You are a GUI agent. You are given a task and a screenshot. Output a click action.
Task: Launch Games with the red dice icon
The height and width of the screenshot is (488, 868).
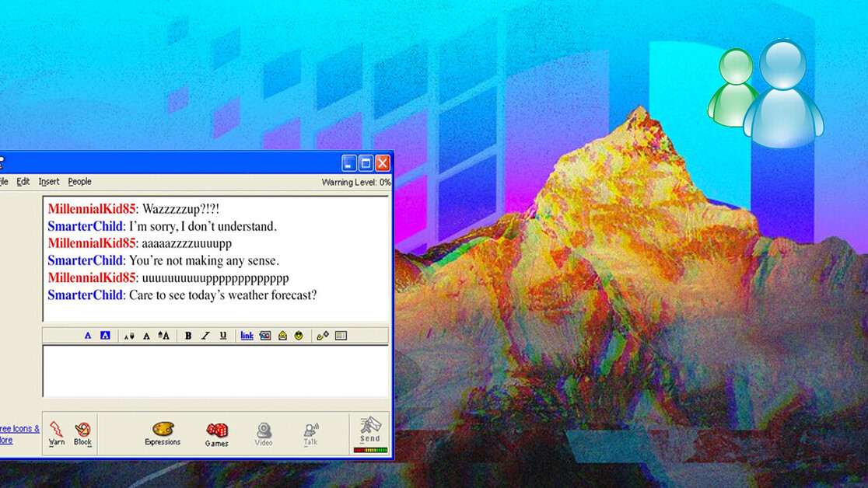pos(216,430)
